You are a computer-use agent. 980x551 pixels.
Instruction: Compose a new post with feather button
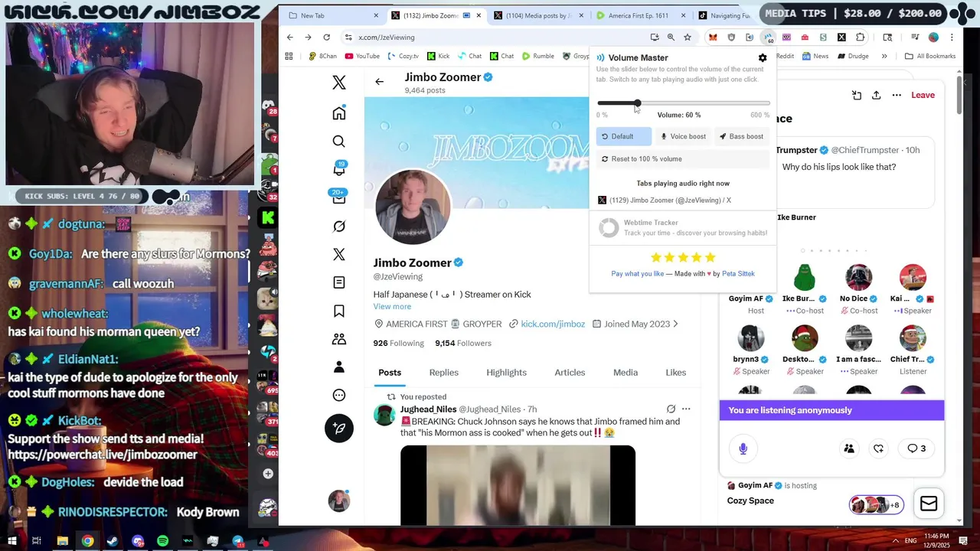coord(339,428)
